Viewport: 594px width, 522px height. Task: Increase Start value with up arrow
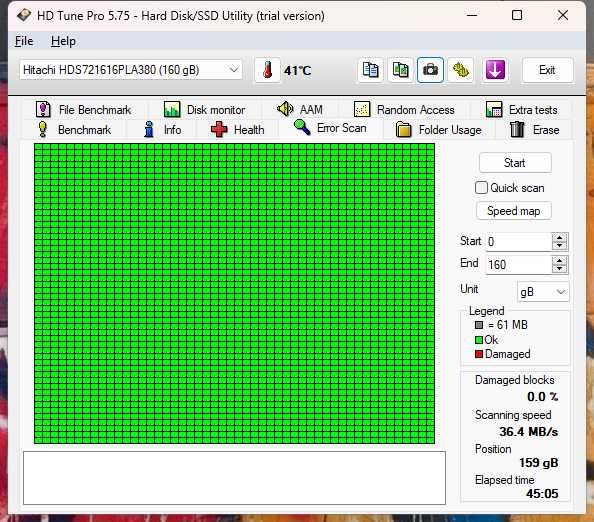tap(560, 237)
